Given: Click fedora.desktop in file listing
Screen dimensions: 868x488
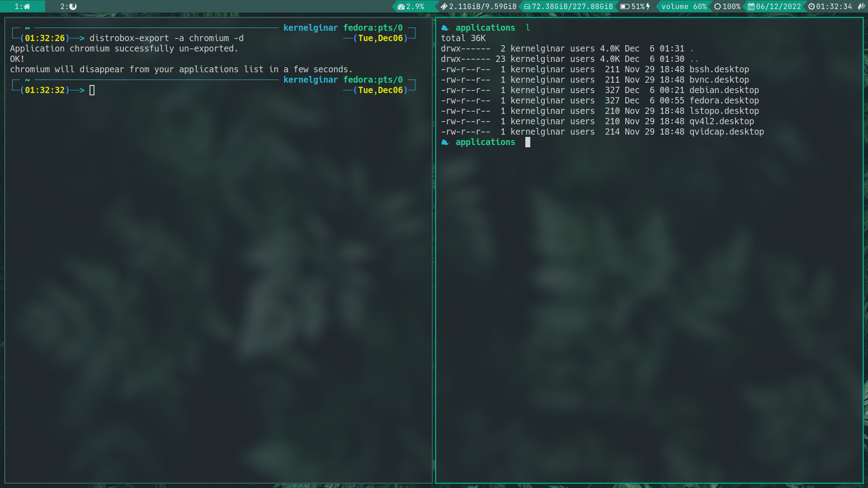Looking at the screenshot, I should [x=724, y=101].
